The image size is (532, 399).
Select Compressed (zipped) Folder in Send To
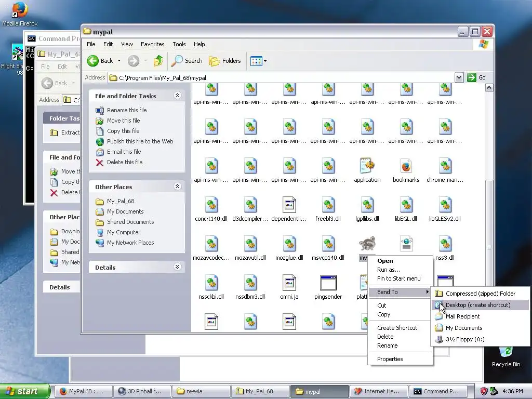pos(481,294)
